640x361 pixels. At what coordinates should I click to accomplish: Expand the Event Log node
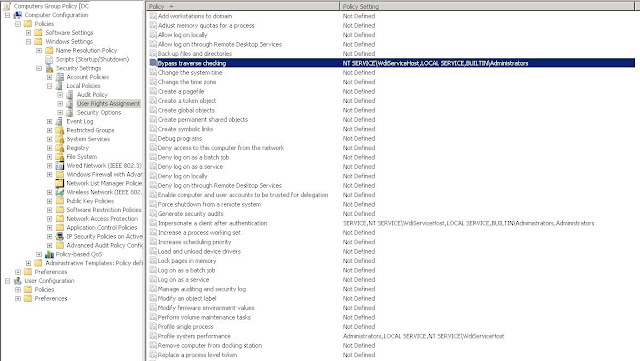(x=49, y=121)
